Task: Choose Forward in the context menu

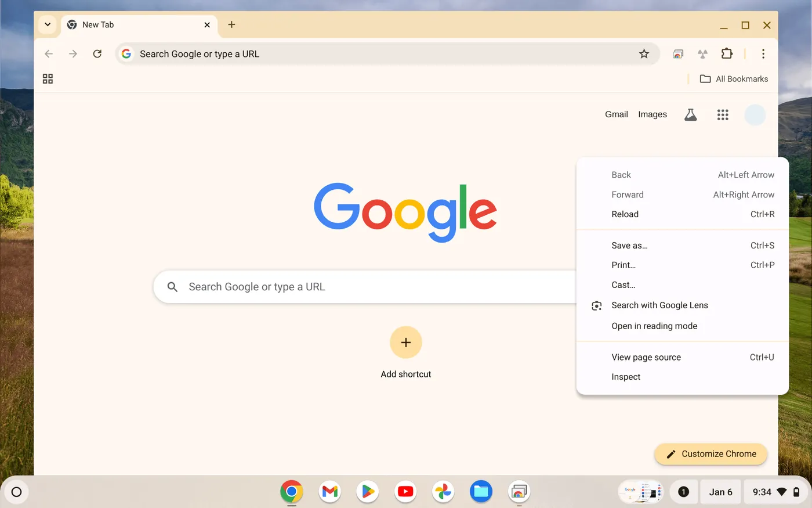Action: point(683,194)
